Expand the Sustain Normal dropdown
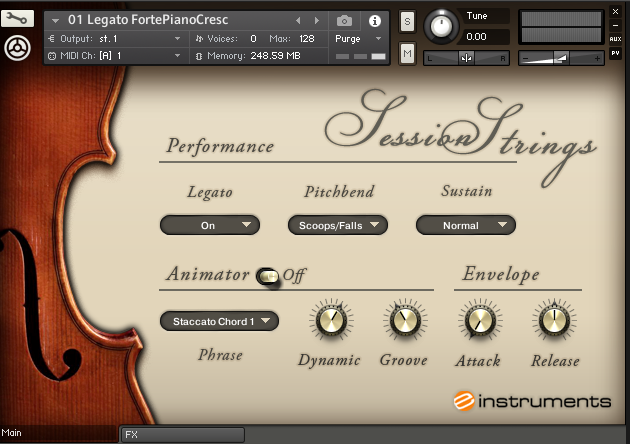The width and height of the screenshot is (630, 444). click(466, 225)
